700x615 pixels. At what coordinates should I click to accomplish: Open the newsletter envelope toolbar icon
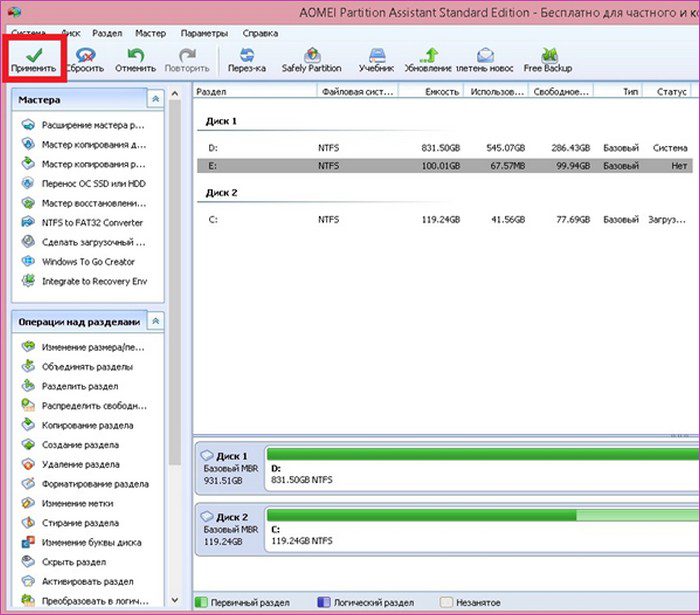[485, 60]
